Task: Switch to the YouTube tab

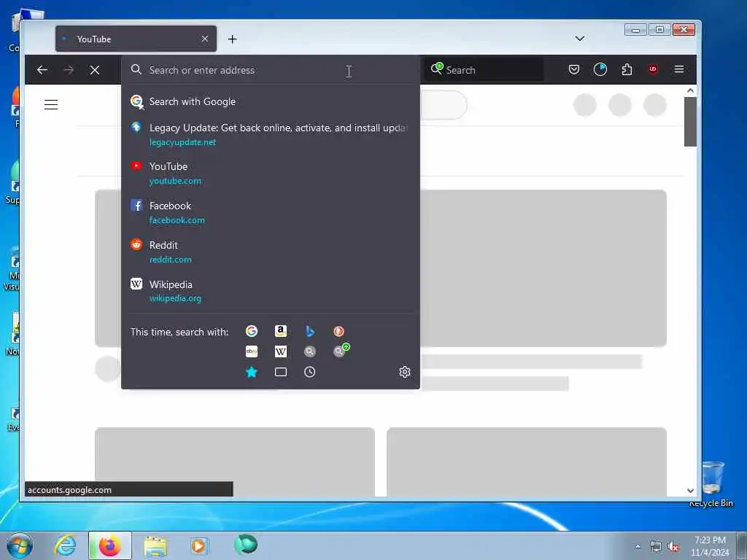Action: (136, 39)
